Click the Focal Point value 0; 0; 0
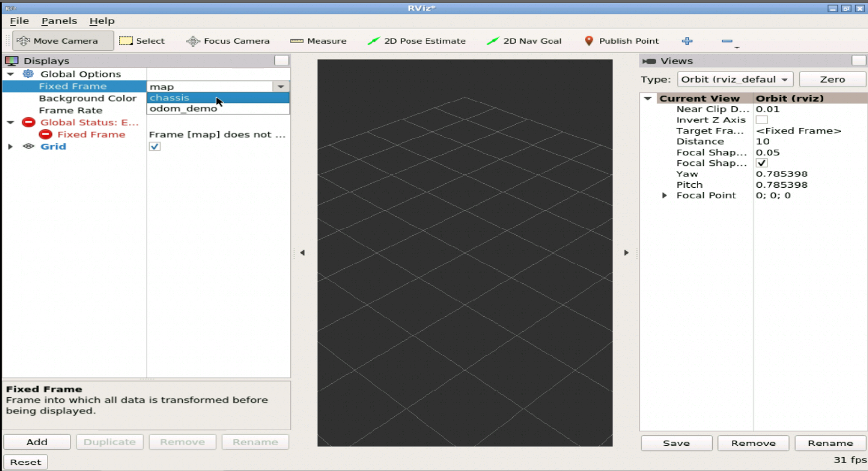 [x=773, y=196]
